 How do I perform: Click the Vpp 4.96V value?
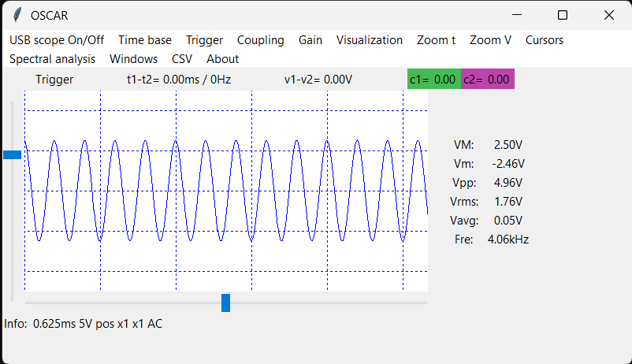pos(507,183)
